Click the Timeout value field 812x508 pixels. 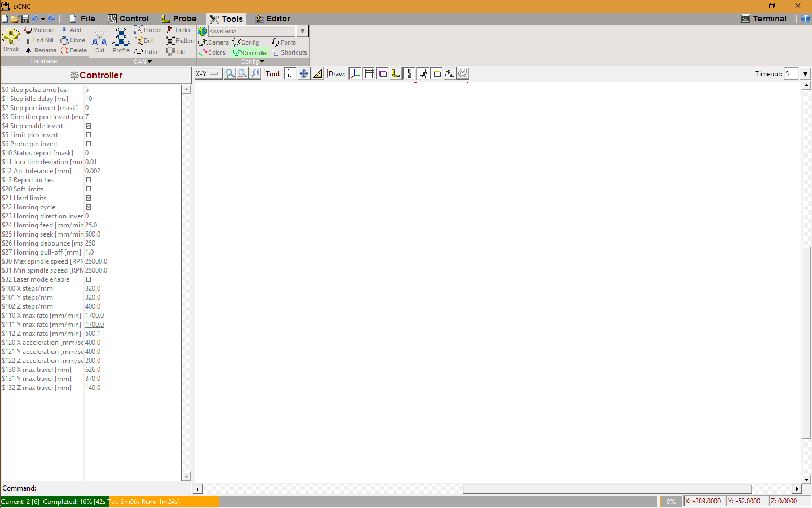791,73
